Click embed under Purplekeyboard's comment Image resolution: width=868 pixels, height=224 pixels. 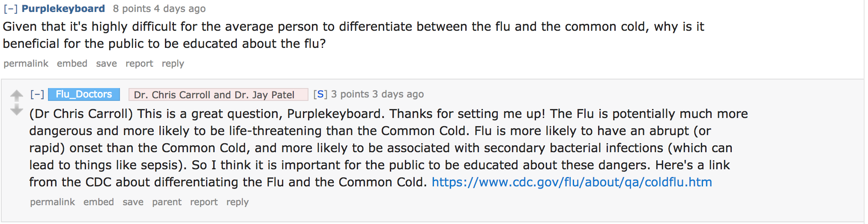(72, 63)
